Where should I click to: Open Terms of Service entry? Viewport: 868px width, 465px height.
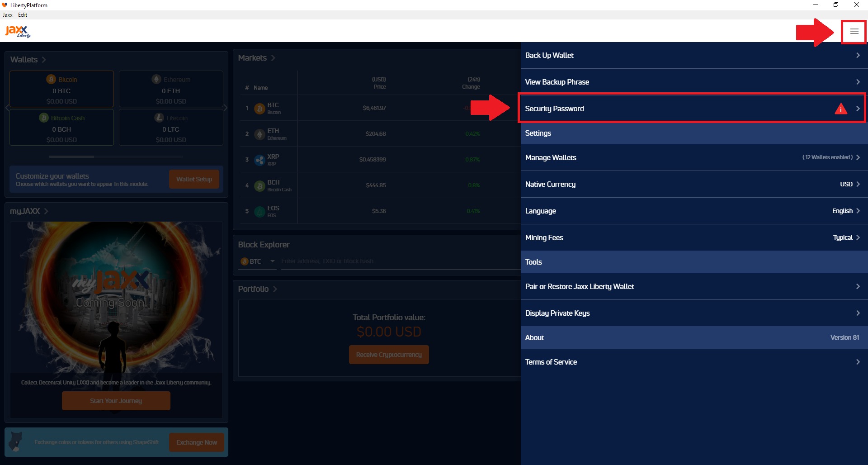tap(694, 362)
